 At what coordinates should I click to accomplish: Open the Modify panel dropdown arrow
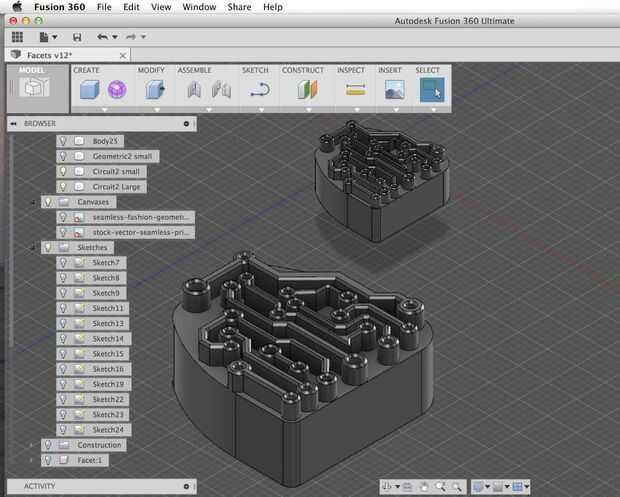point(157,110)
